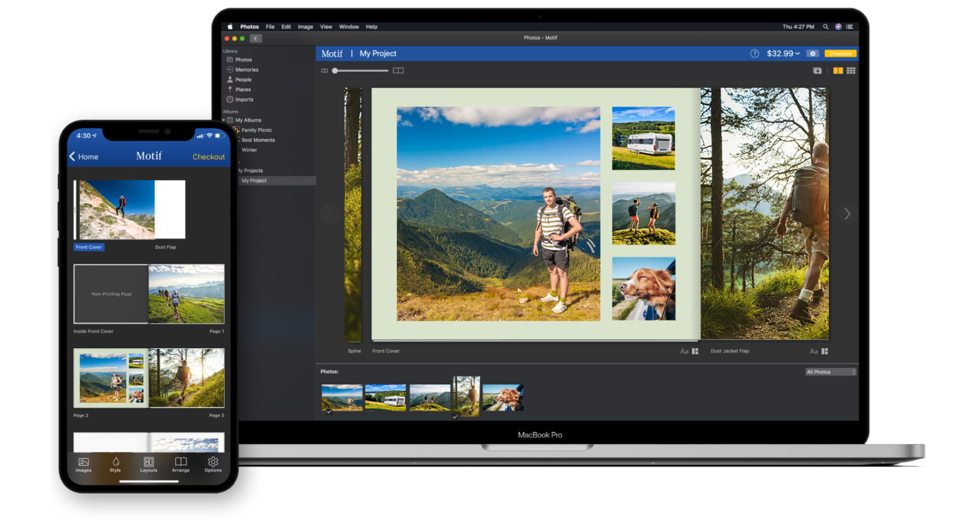Image resolution: width=980 pixels, height=523 pixels.
Task: Tap the Page 2 collage thumbnail on phone
Action: (111, 378)
